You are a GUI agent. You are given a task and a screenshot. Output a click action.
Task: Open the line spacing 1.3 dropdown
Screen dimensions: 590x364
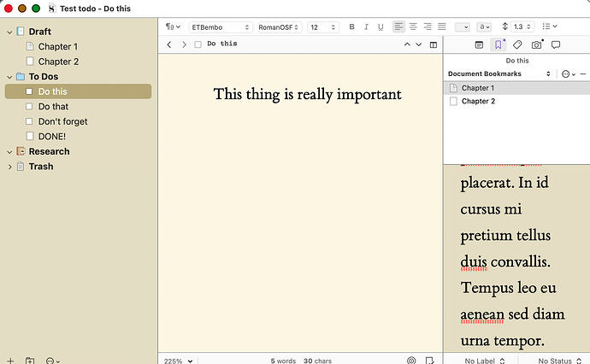click(522, 26)
